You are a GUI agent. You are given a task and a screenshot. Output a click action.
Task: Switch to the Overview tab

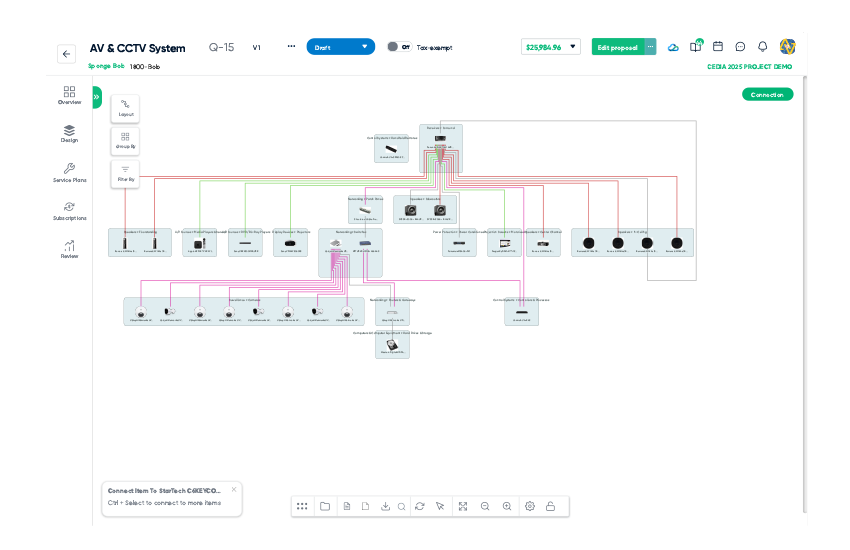coord(69,95)
